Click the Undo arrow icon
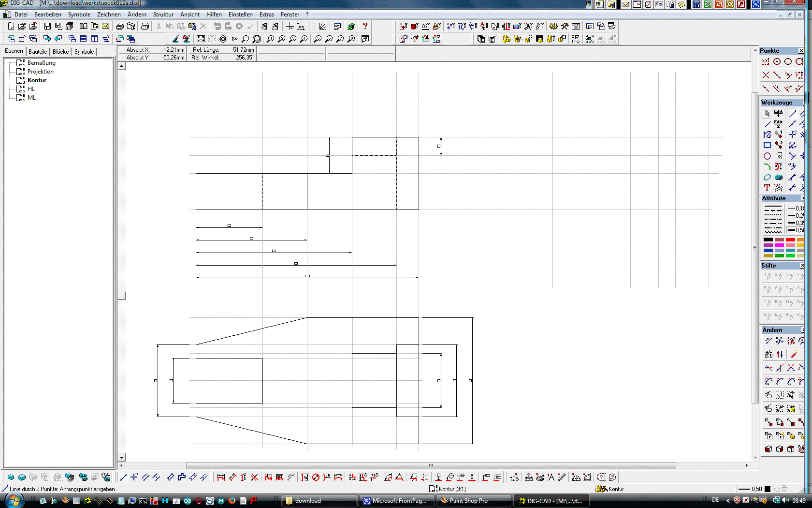 point(217,26)
